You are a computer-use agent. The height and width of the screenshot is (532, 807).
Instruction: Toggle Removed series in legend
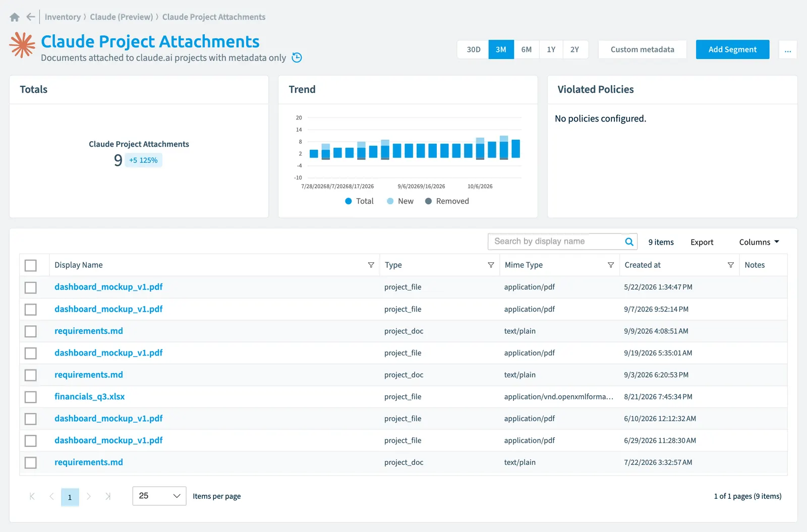pyautogui.click(x=447, y=201)
